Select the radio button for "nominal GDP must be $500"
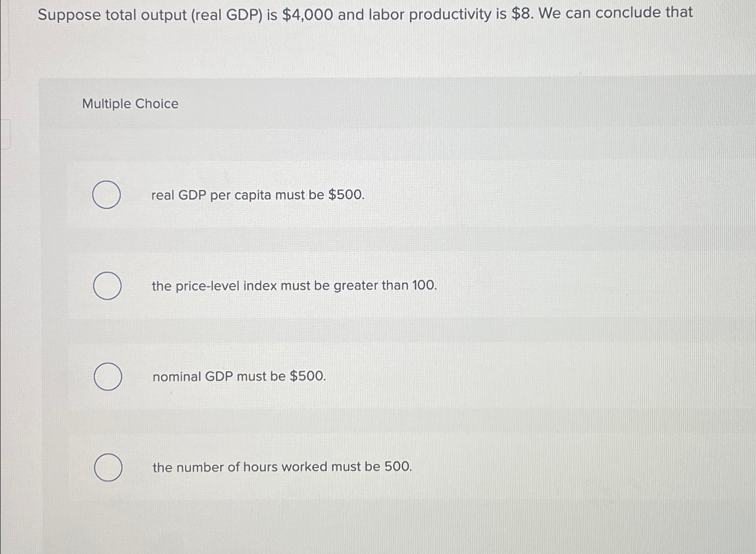The width and height of the screenshot is (756, 554). 107,377
